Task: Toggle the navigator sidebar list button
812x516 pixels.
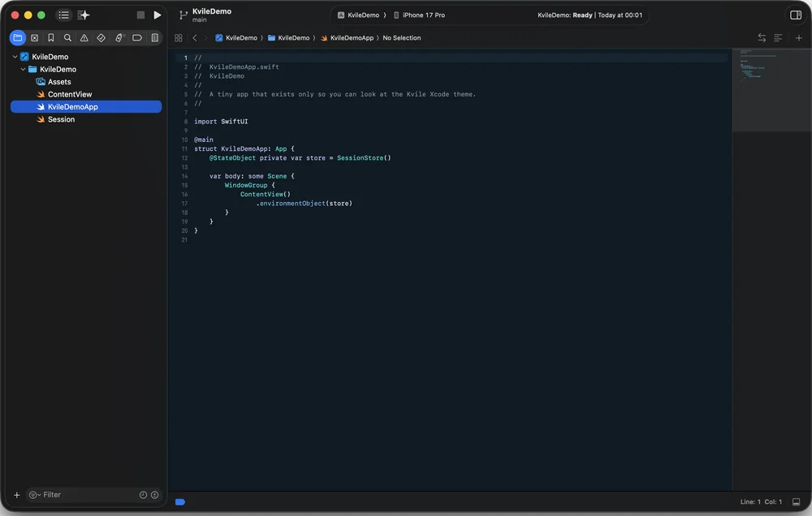Action: [x=63, y=15]
